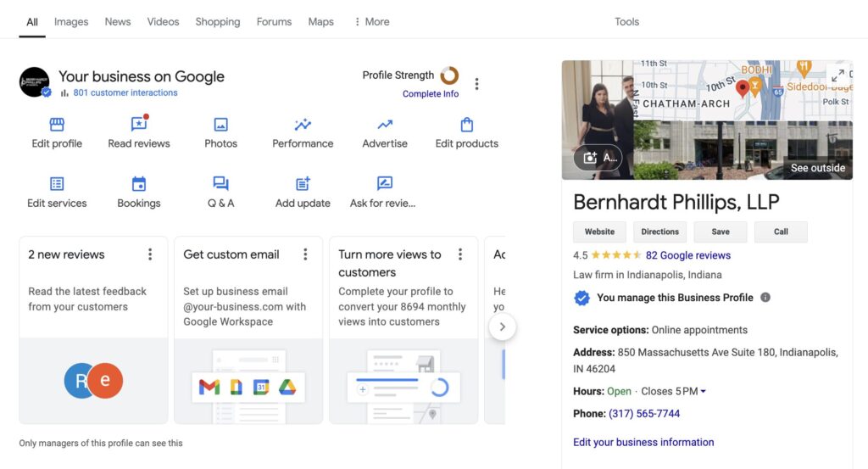Screen dimensions: 868x469
Task: Click the info icon beside manage profile
Action: (765, 298)
